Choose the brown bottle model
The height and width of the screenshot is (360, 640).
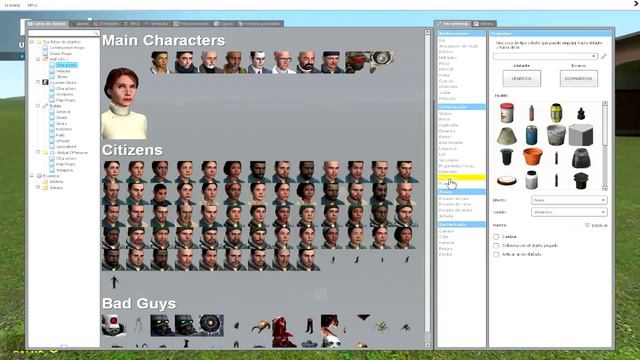pos(531,113)
